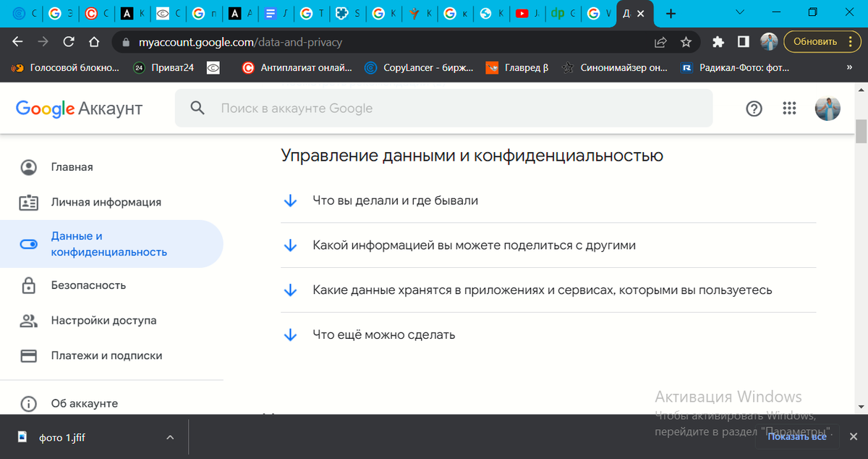
Task: Open Антиплагиат онлайн bookmark
Action: (297, 68)
